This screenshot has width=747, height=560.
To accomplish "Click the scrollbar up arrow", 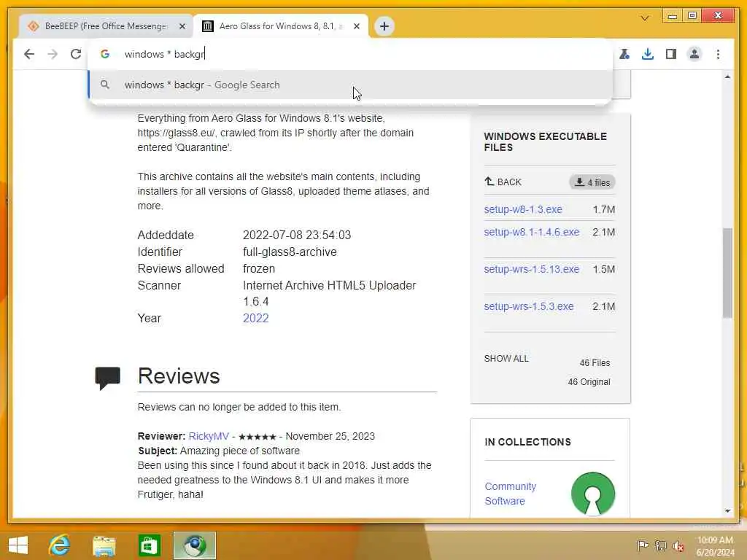I will (x=727, y=77).
